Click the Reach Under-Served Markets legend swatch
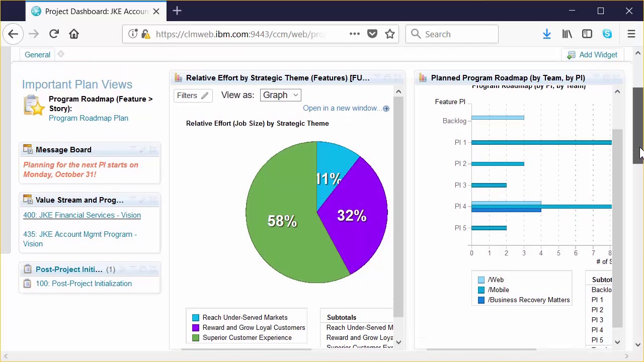 coord(196,318)
